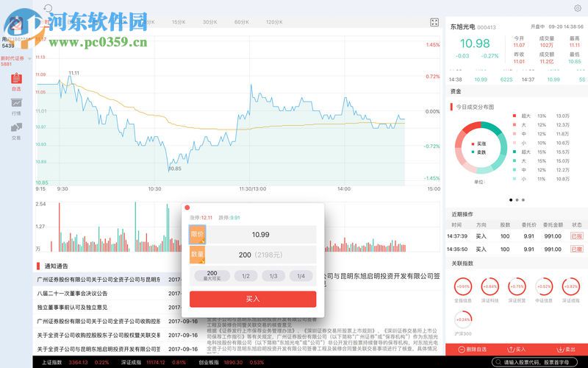Click 已撤 status on 14:35:50 order
Image resolution: width=588 pixels, height=368 pixels.
pyautogui.click(x=577, y=249)
